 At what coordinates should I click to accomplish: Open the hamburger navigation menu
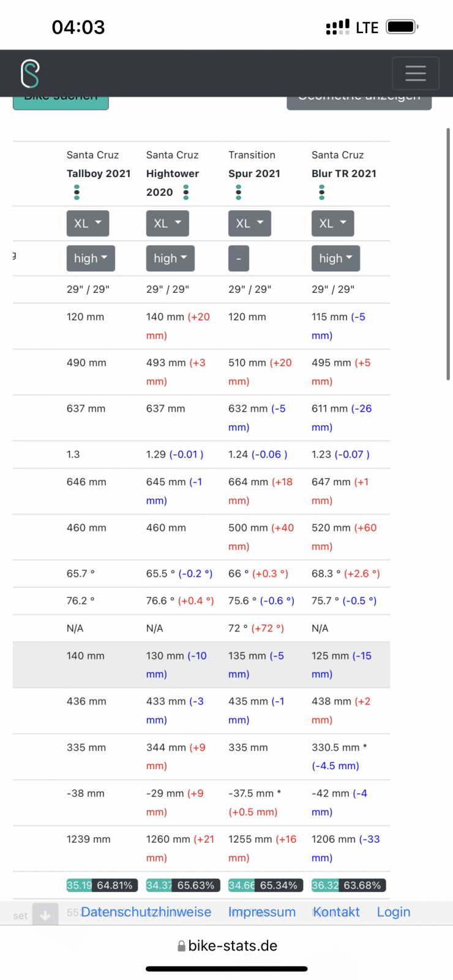[x=415, y=73]
